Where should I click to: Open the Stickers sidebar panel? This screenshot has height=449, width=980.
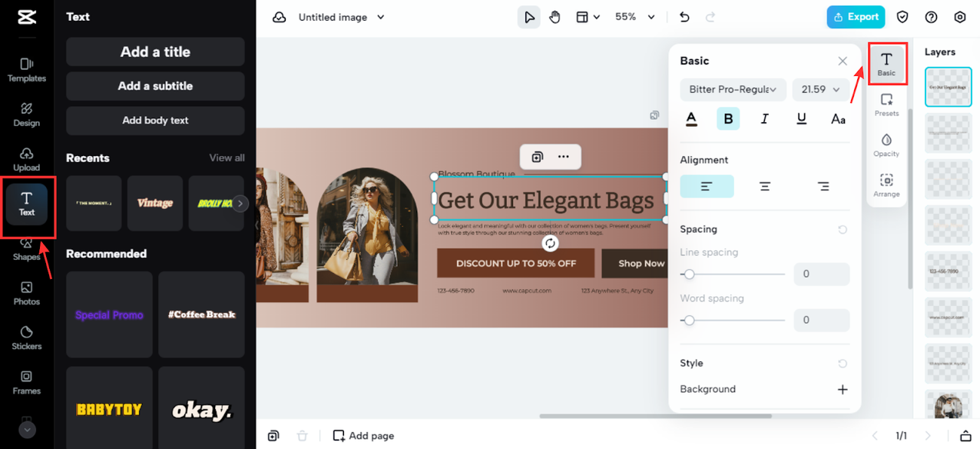pos(27,338)
